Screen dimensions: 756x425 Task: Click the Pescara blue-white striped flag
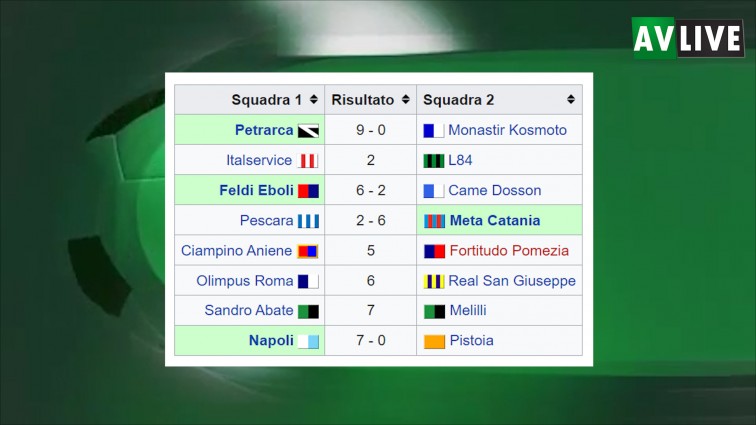(308, 221)
